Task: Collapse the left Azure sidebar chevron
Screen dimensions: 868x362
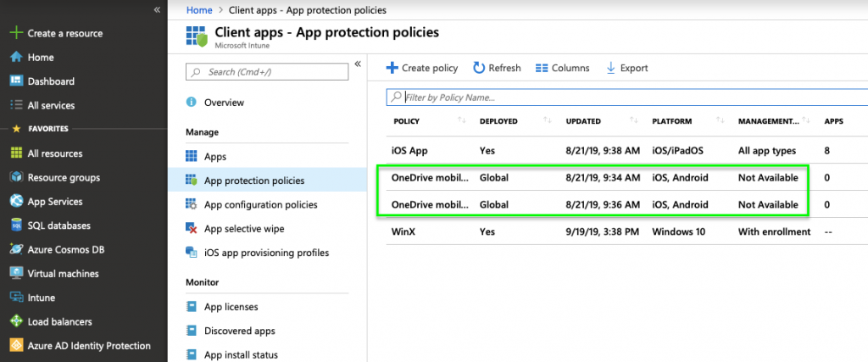Action: pyautogui.click(x=157, y=9)
